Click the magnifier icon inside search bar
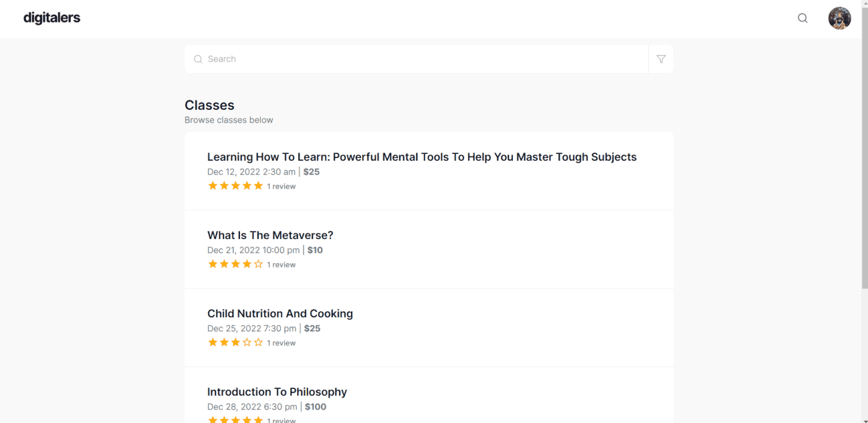Image resolution: width=868 pixels, height=423 pixels. [198, 59]
